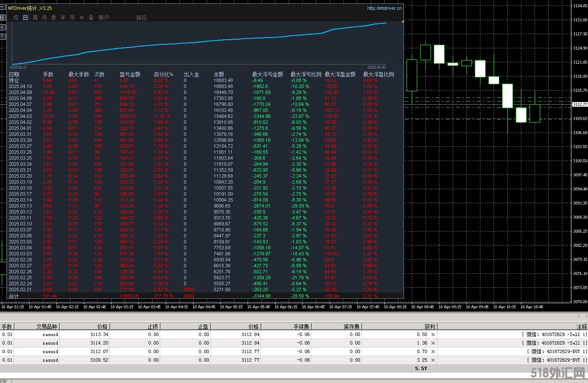Click the 路径 path tab
Viewport: 588px width, 383px height.
coord(141,18)
